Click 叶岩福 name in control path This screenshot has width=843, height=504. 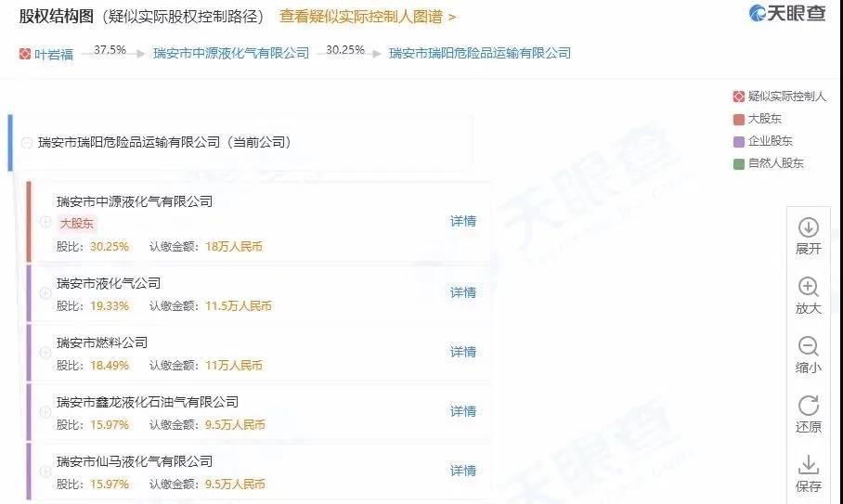[x=54, y=54]
